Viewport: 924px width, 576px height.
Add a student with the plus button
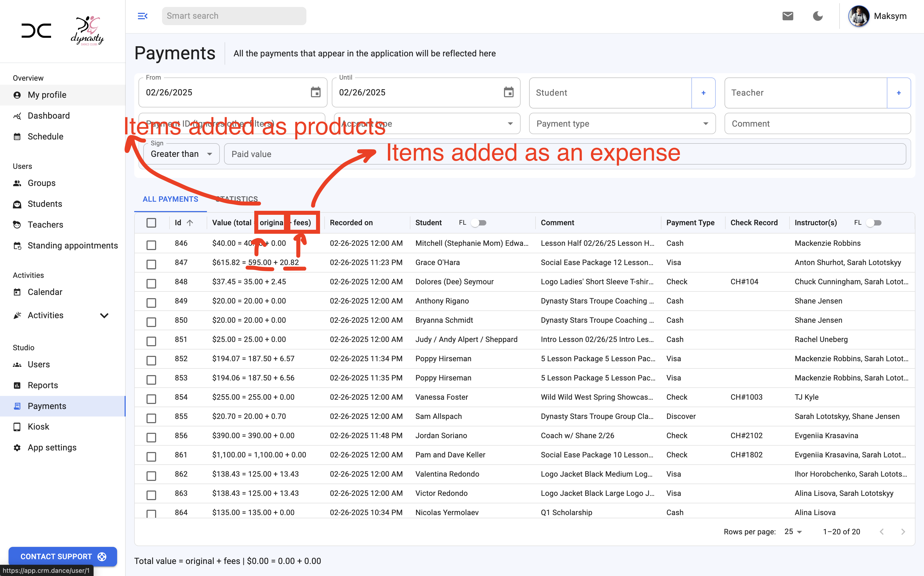pos(703,93)
